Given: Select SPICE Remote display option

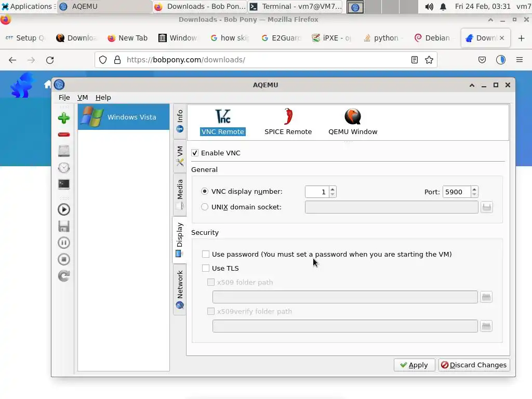Looking at the screenshot, I should point(288,122).
